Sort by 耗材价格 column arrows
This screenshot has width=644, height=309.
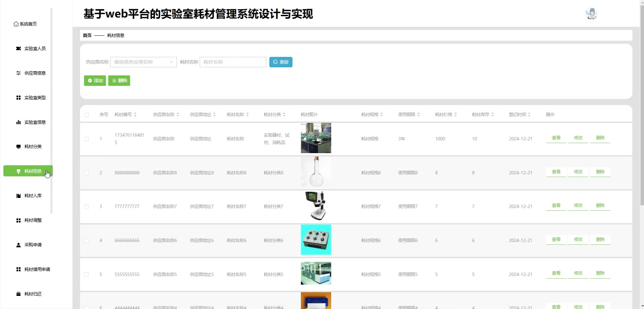tap(455, 114)
